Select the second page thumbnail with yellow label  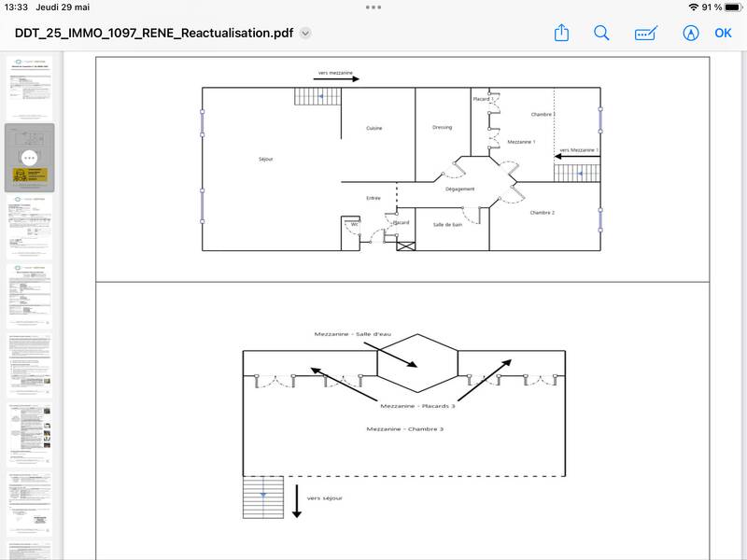(x=30, y=158)
